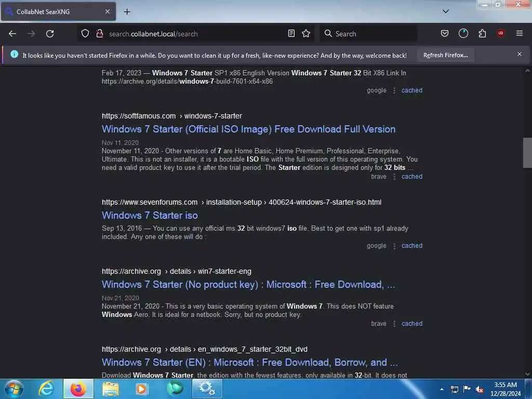Open the uBlock Origin extension icon

click(501, 33)
